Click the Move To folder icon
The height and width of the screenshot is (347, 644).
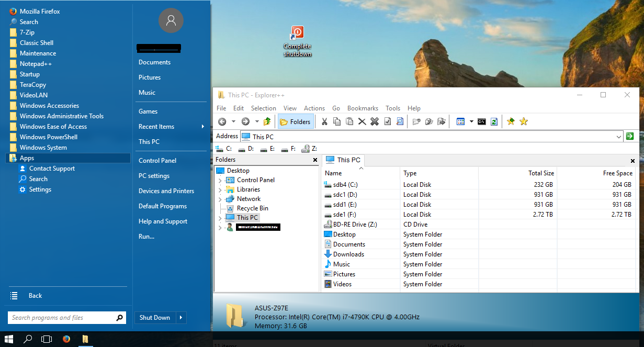coord(442,121)
